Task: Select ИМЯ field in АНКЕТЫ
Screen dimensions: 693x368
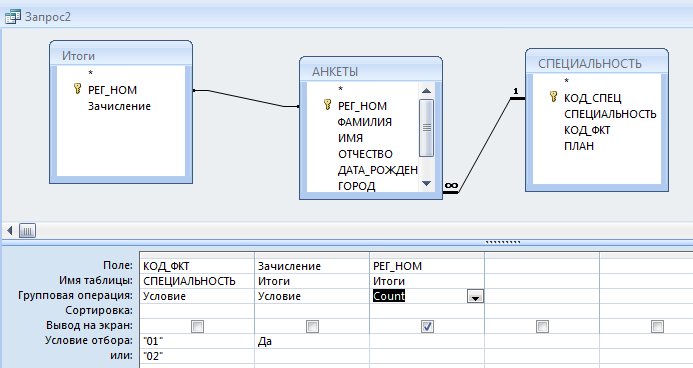Action: coord(350,138)
